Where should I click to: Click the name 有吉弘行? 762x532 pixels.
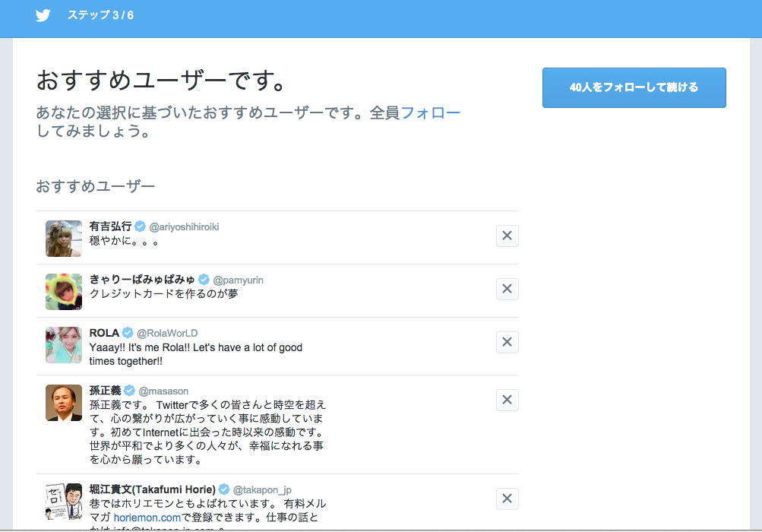(110, 226)
